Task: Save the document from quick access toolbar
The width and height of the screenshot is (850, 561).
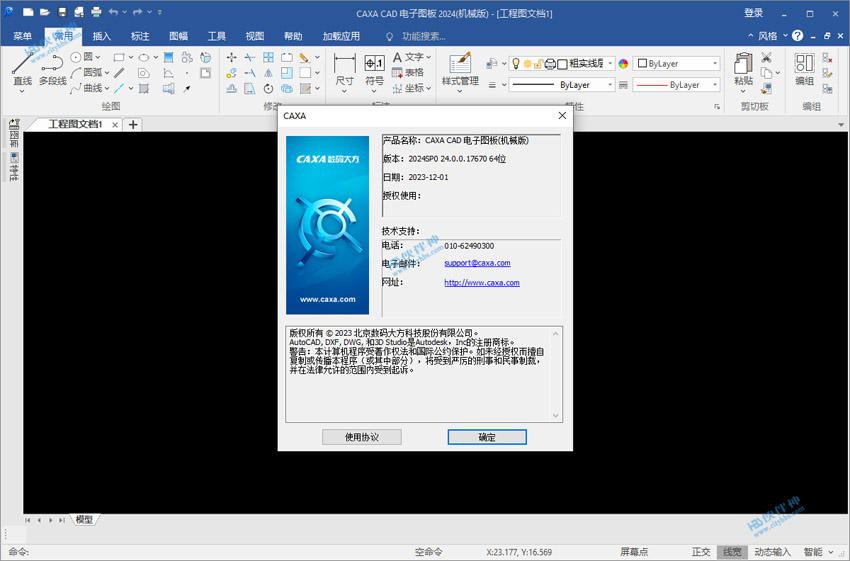Action: point(62,12)
